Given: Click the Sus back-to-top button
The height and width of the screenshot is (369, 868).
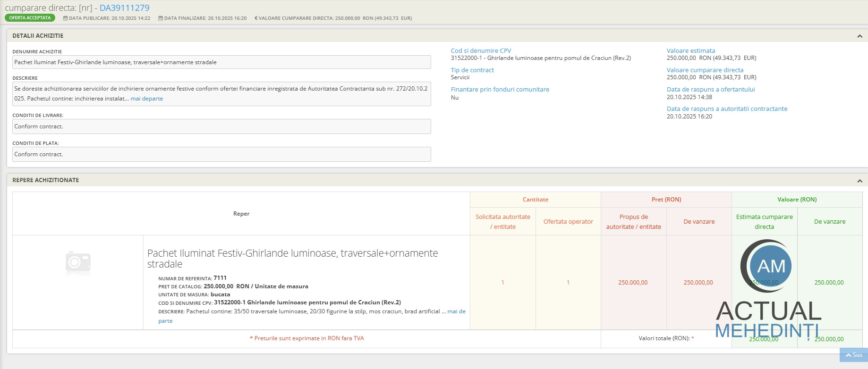Looking at the screenshot, I should point(853,355).
